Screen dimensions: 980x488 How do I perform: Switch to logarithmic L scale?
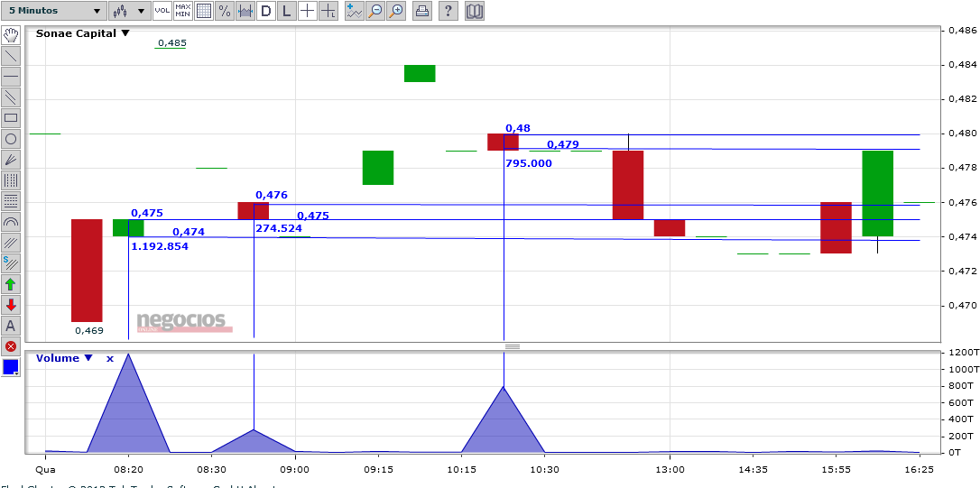(x=287, y=11)
